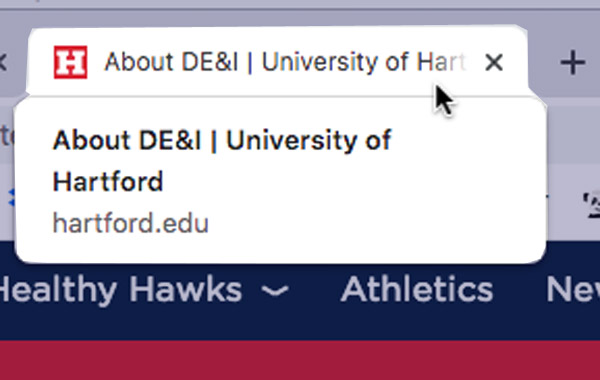Click the red H favicon on Hartford tab
Screen dimensions: 600x380
pyautogui.click(x=70, y=62)
